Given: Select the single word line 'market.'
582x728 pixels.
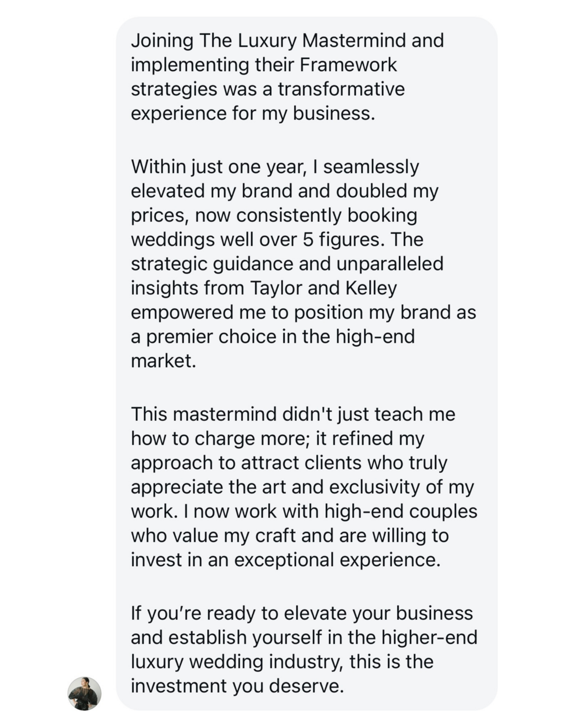Looking at the screenshot, I should tap(163, 361).
